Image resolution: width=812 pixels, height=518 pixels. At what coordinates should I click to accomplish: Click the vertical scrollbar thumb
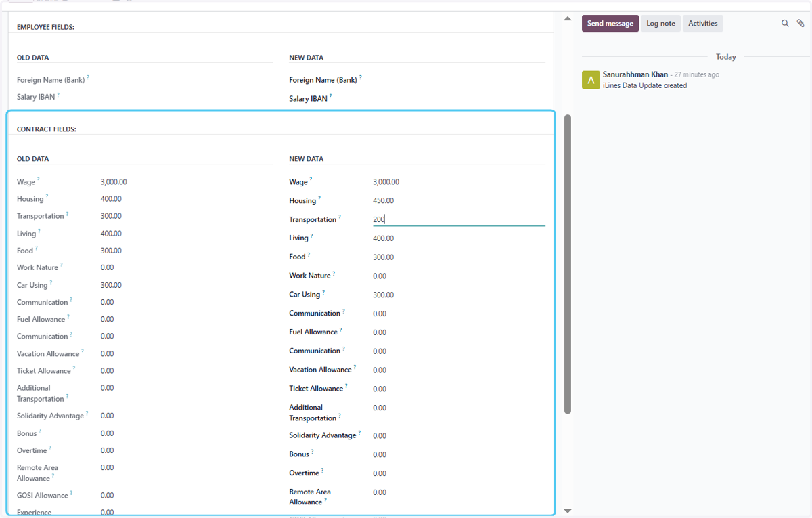click(x=568, y=264)
